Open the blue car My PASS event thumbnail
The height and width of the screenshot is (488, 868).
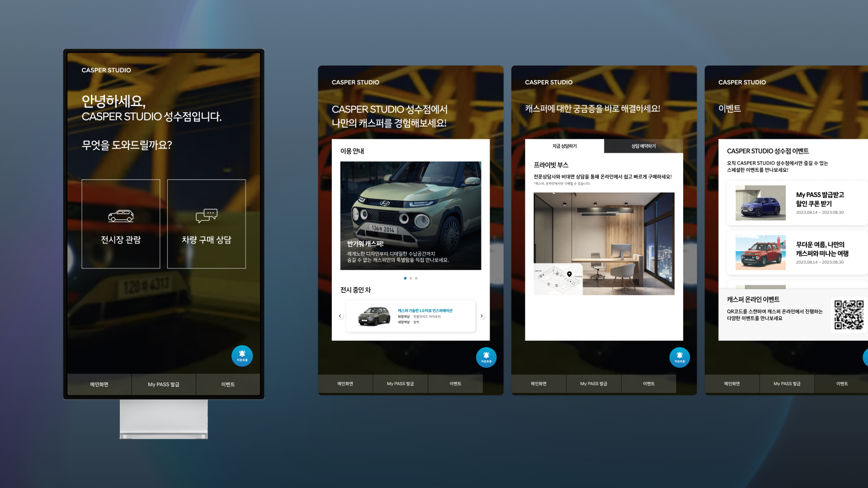(760, 203)
